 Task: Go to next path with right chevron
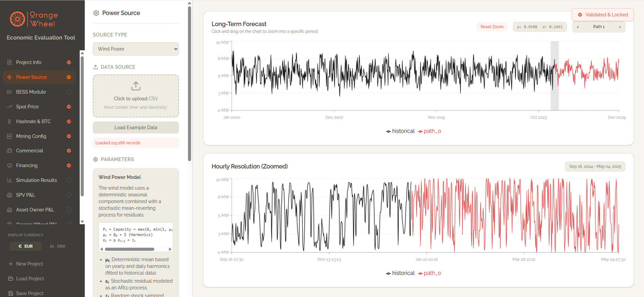click(x=620, y=27)
